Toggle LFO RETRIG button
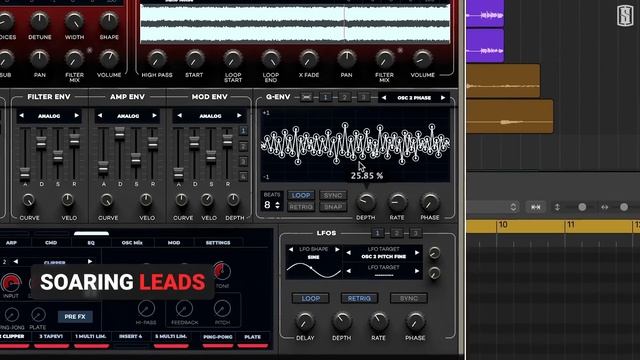The height and width of the screenshot is (360, 640). [359, 298]
